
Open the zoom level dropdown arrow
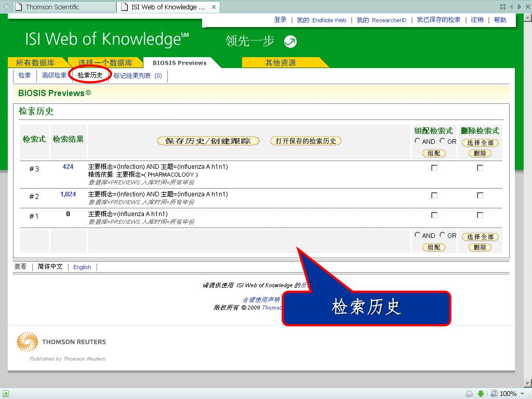click(522, 394)
